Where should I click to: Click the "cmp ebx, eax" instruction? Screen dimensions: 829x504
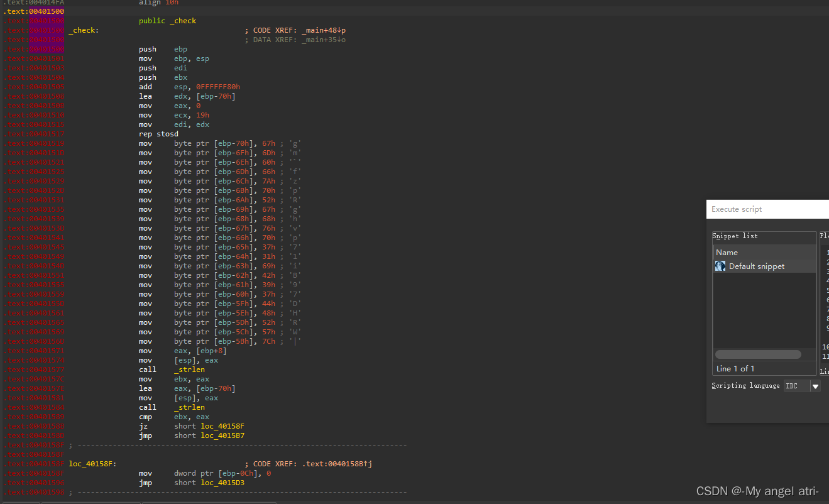(x=174, y=417)
